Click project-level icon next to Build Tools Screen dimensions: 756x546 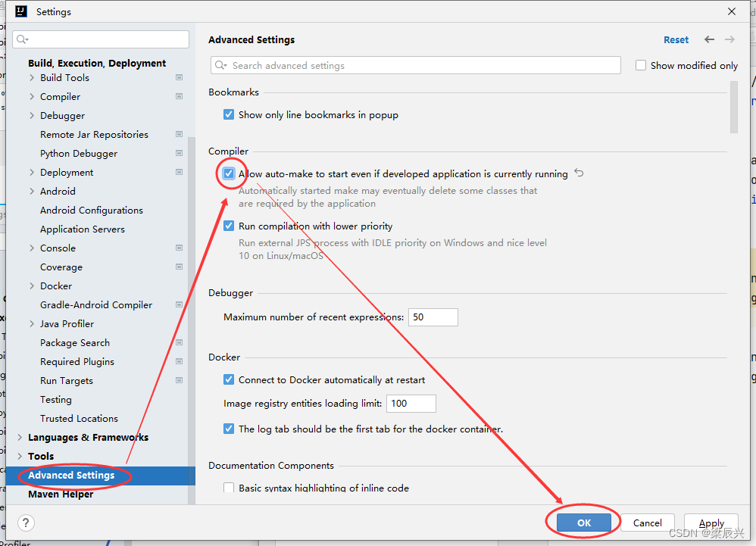(x=180, y=77)
